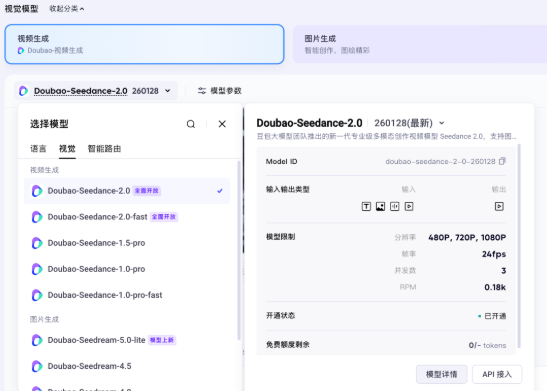Close the 选择模型 panel with X

coord(222,124)
